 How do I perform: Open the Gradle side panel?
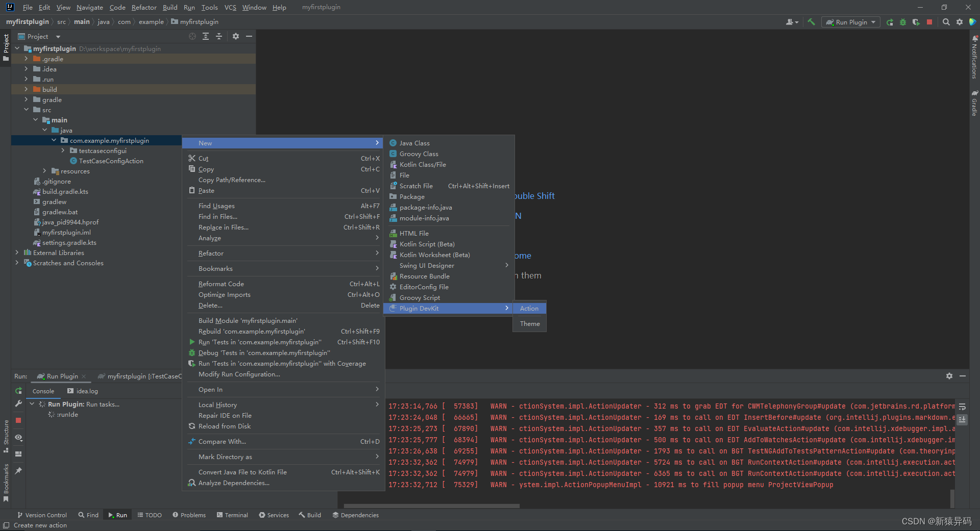(x=974, y=103)
